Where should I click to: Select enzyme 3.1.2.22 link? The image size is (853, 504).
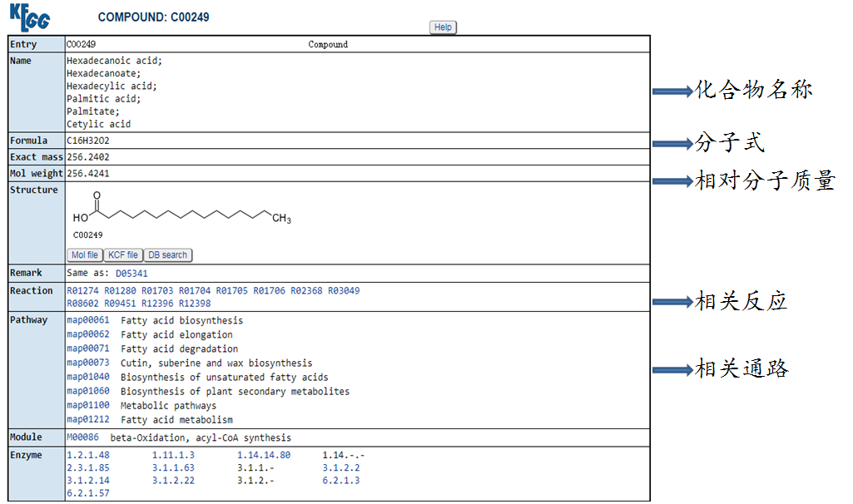coord(173,481)
